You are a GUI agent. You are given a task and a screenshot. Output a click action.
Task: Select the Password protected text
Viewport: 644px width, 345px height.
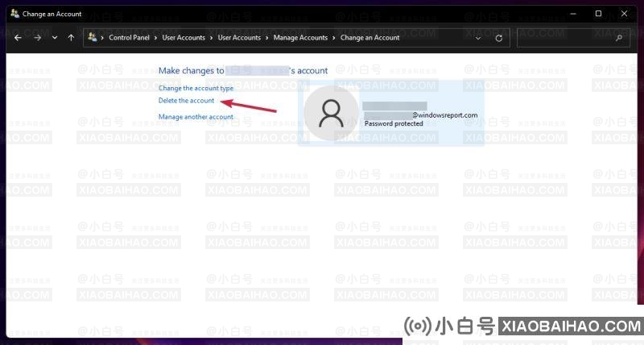pyautogui.click(x=394, y=123)
